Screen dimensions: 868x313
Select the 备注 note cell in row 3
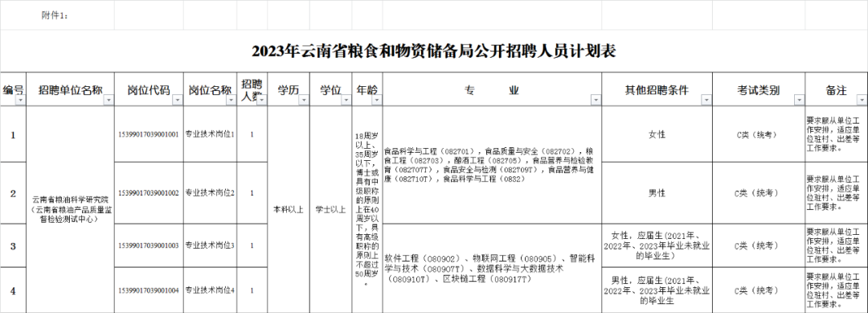[x=837, y=245]
